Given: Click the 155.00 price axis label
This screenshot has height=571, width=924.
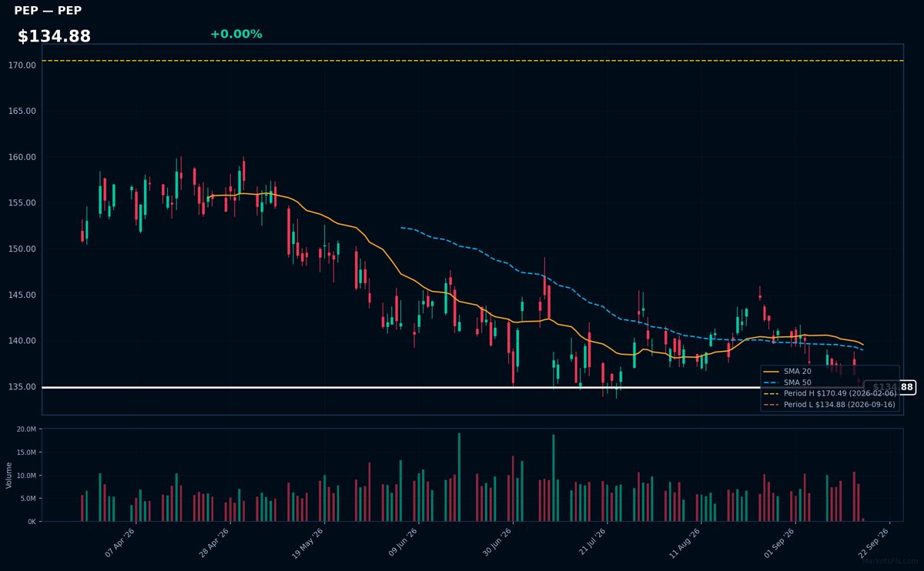Looking at the screenshot, I should 22,203.
